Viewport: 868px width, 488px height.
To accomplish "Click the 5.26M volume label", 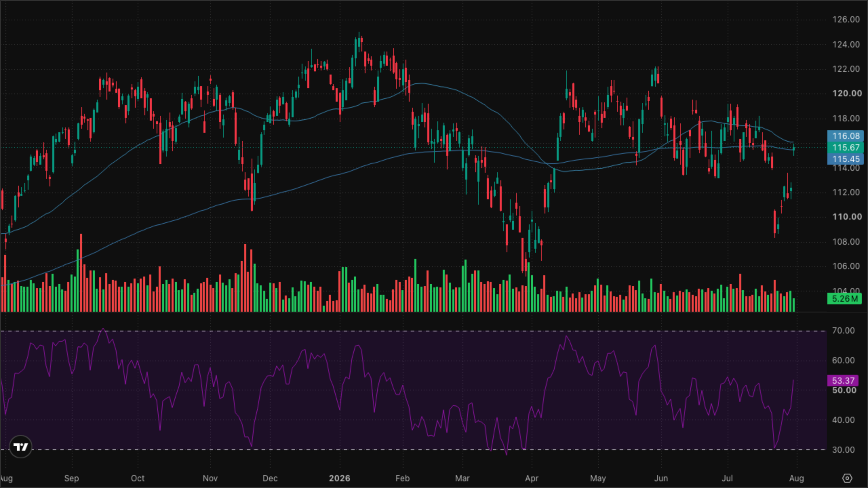I will click(844, 299).
